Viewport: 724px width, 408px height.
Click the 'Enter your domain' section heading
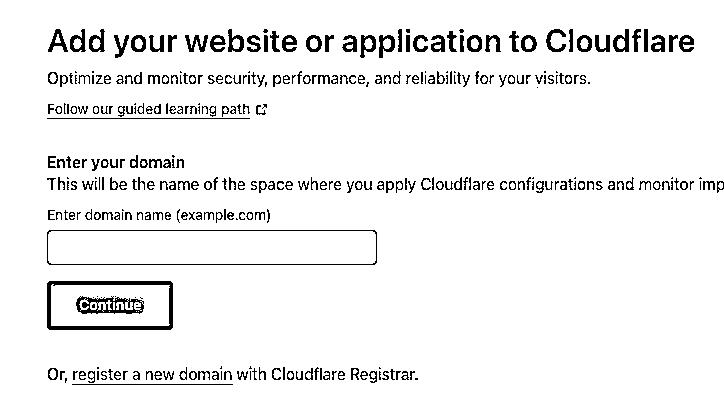click(x=116, y=162)
